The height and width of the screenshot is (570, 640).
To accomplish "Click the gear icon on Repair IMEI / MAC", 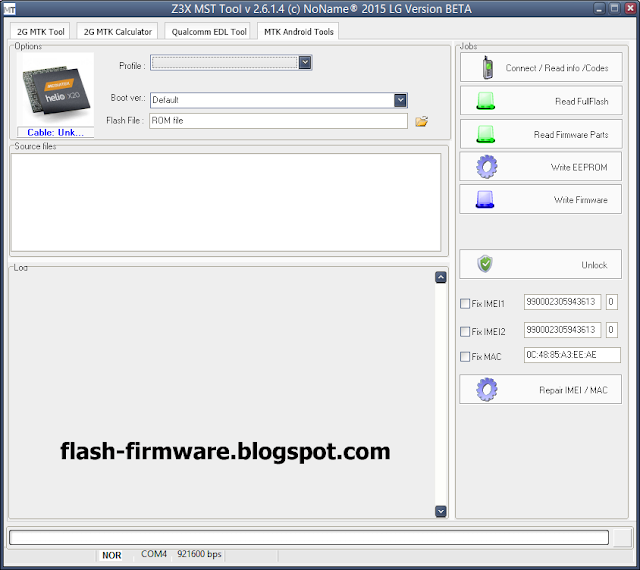I will tap(487, 390).
